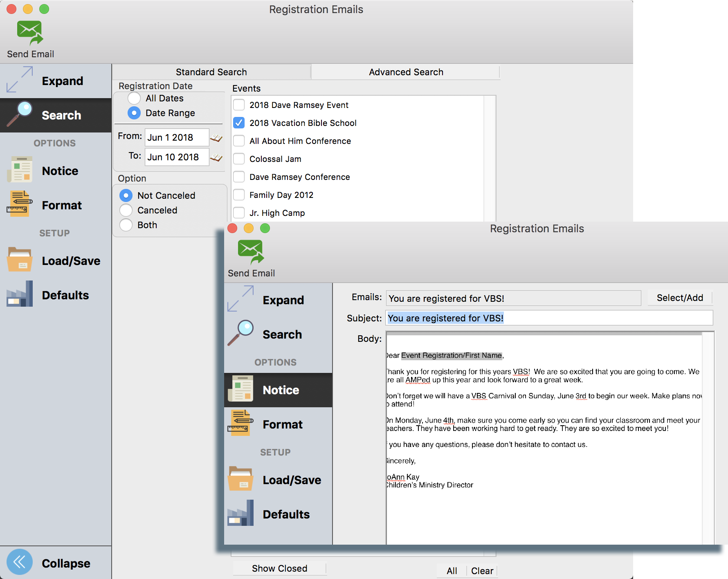The width and height of the screenshot is (728, 579).
Task: Select the All Dates radio button
Action: [134, 98]
